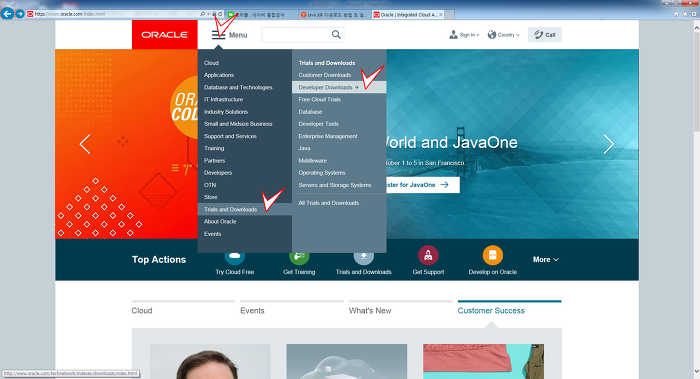Viewport: 700px width, 379px height.
Task: Open the Country dropdown
Action: click(x=503, y=35)
